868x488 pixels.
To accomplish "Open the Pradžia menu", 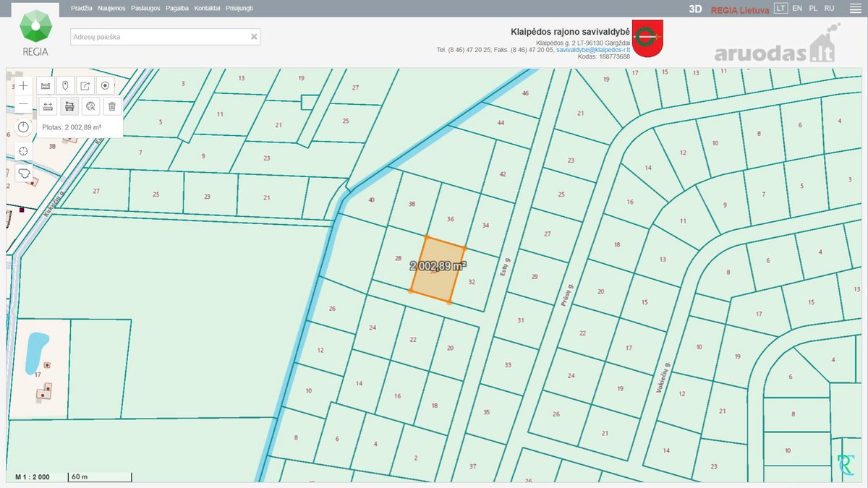I will pos(82,8).
